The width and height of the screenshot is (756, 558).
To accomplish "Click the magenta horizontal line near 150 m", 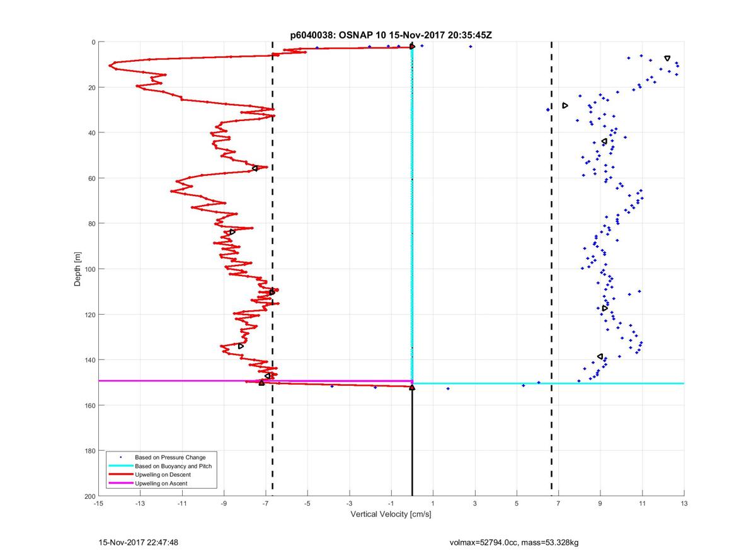I will coord(255,381).
